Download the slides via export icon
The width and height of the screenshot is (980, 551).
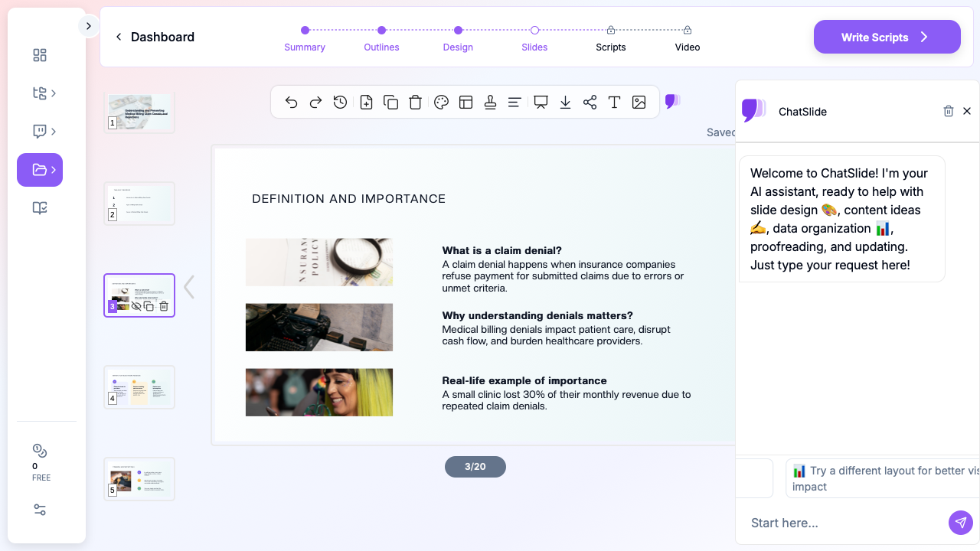coord(565,103)
